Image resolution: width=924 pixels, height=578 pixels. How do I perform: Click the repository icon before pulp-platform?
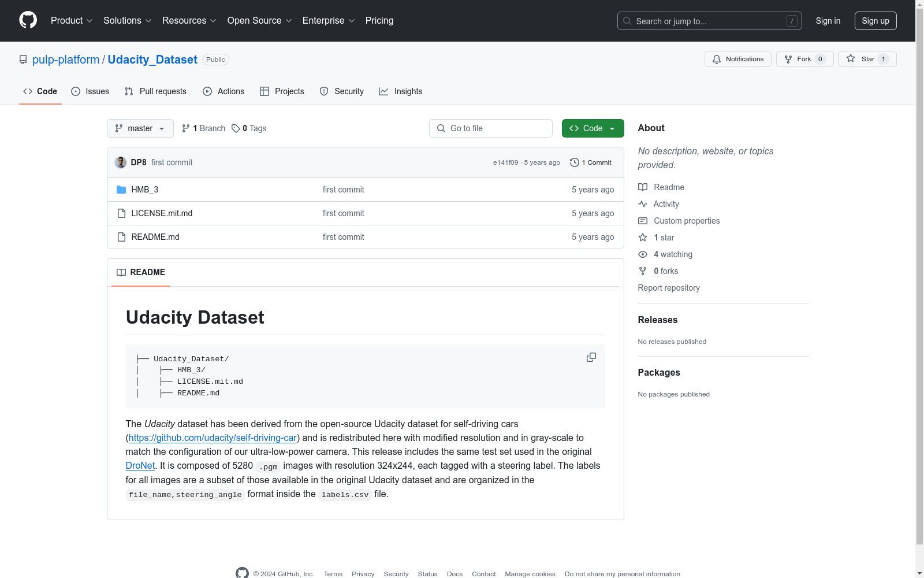pyautogui.click(x=23, y=60)
